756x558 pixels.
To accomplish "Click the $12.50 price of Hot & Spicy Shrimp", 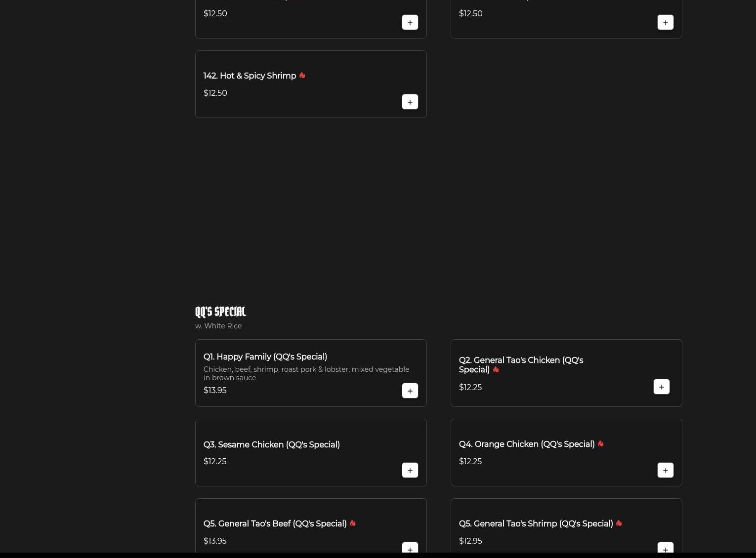I will 215,93.
